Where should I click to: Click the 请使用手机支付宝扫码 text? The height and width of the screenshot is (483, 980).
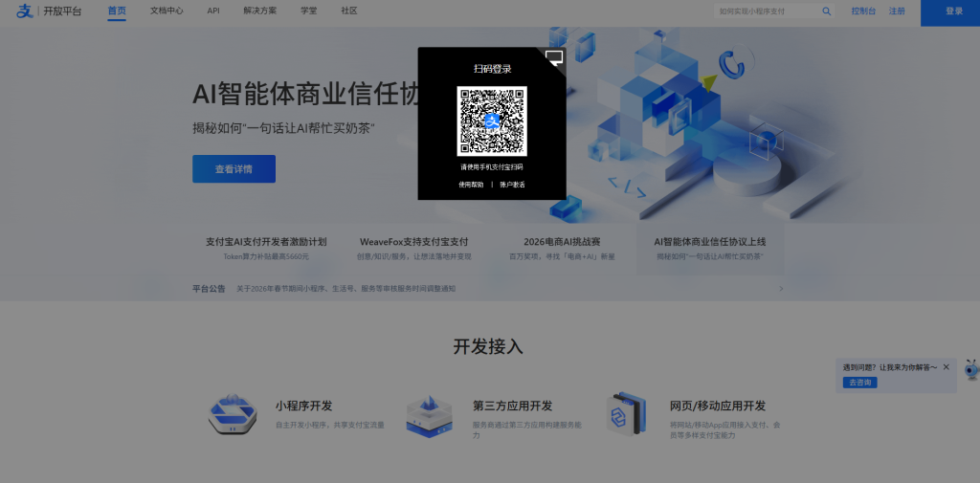492,167
